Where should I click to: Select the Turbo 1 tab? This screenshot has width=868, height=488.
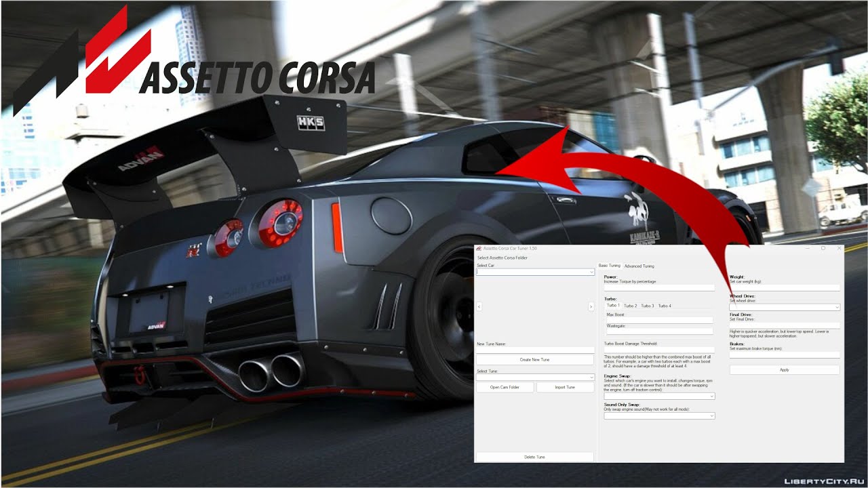point(613,306)
